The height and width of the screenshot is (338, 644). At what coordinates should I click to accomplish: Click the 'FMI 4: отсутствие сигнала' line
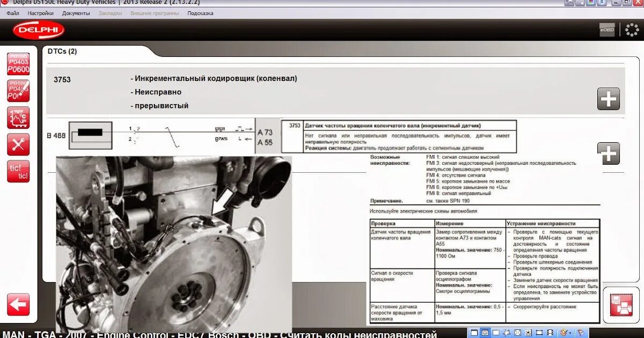tap(456, 175)
